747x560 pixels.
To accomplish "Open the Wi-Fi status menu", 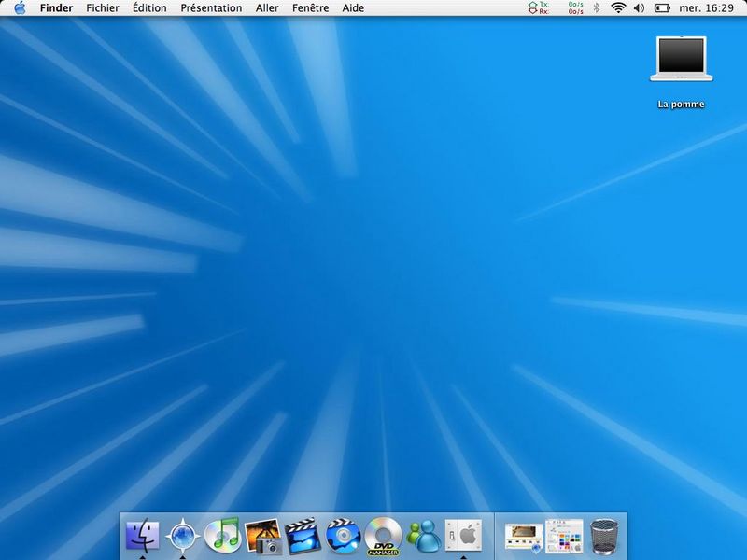I will coord(618,7).
